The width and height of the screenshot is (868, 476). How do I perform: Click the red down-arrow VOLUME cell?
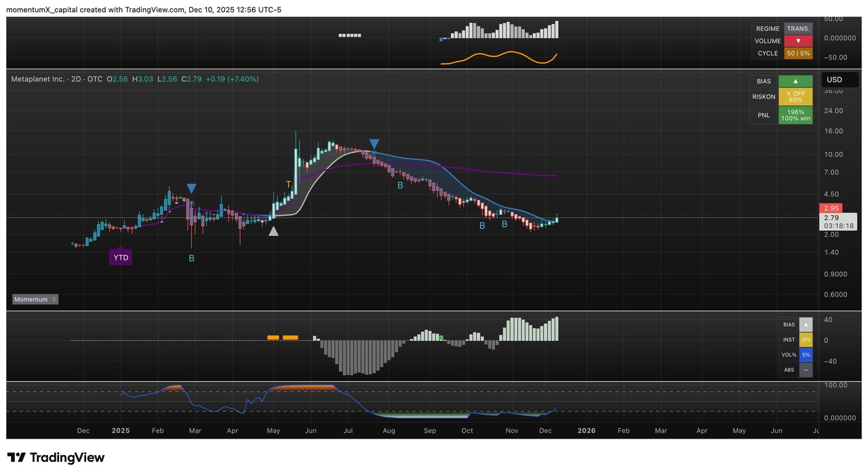tap(797, 41)
